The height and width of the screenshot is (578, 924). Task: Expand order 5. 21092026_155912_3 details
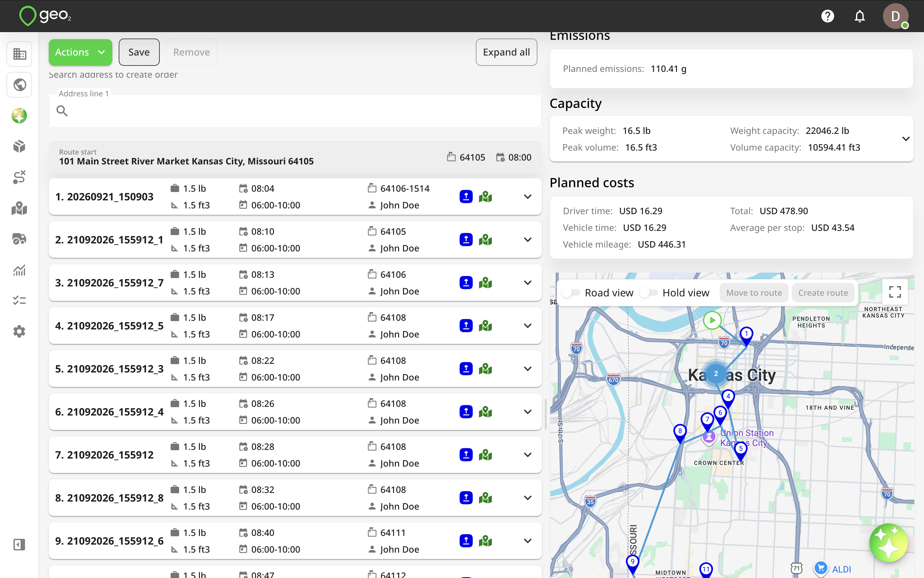(x=528, y=369)
